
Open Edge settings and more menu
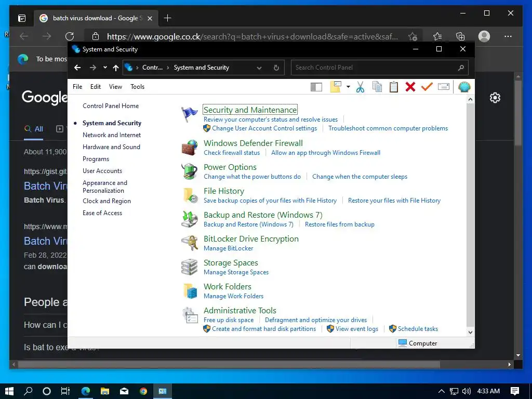508,36
